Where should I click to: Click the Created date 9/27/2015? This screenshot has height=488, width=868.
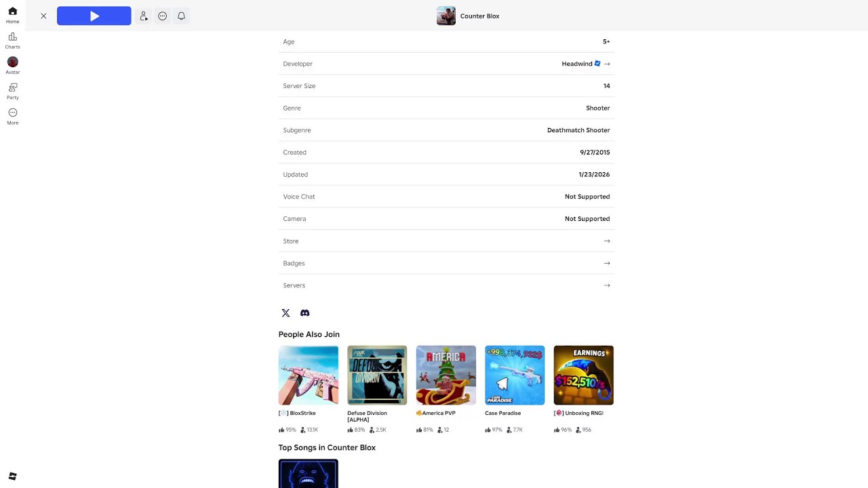coord(595,152)
